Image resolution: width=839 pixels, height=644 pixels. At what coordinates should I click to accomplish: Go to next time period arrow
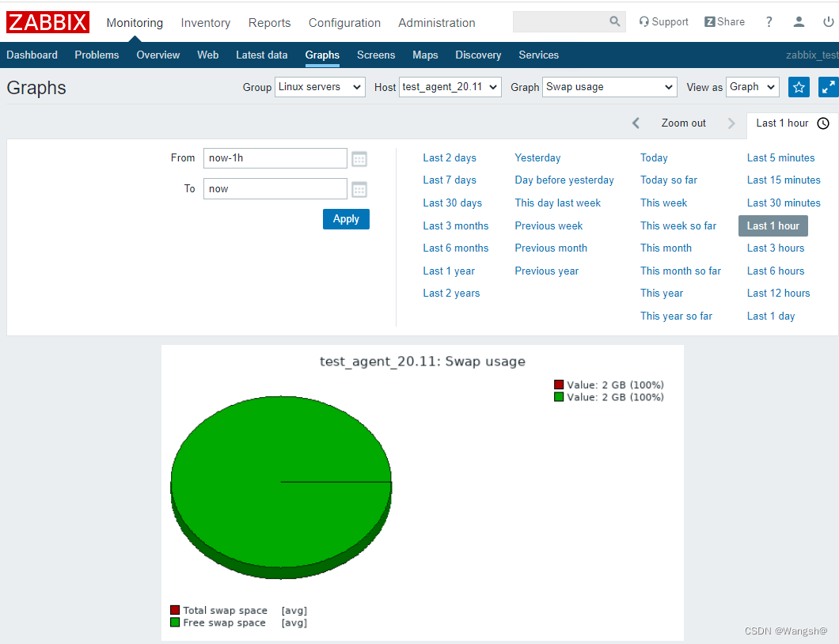(731, 123)
